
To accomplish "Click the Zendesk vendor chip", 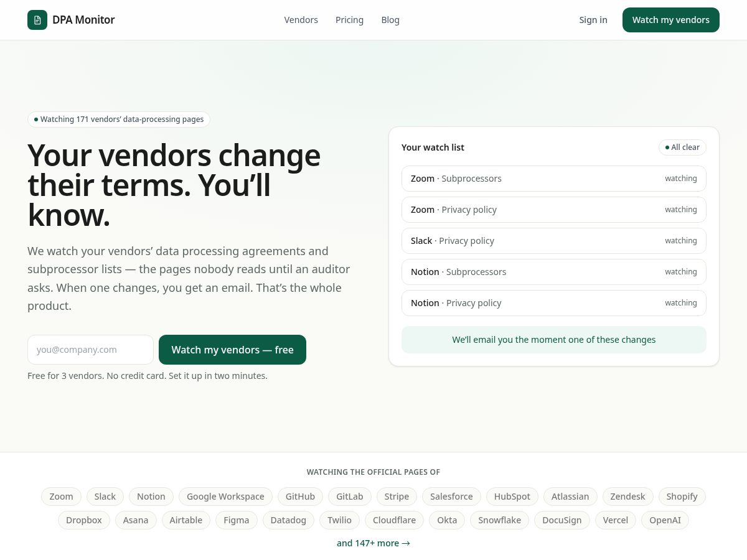I will (x=628, y=497).
